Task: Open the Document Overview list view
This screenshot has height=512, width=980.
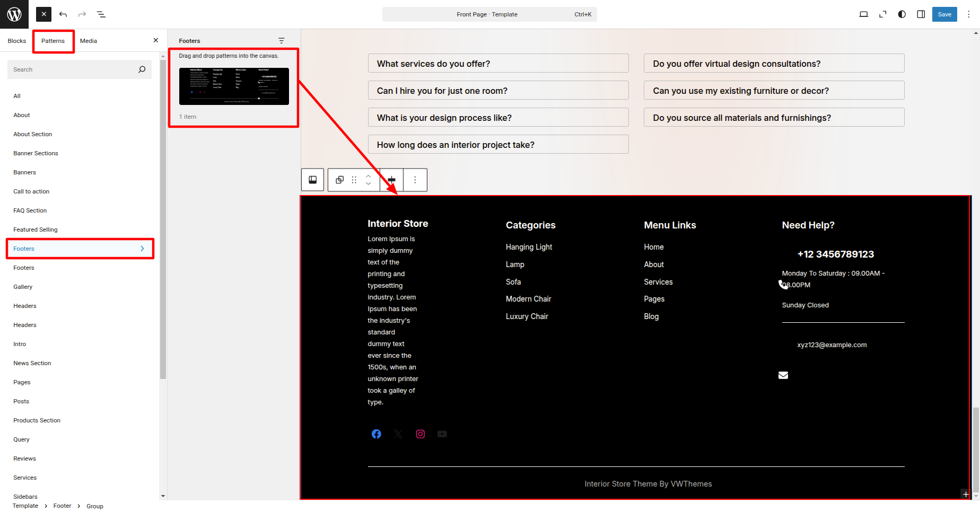Action: pyautogui.click(x=101, y=14)
